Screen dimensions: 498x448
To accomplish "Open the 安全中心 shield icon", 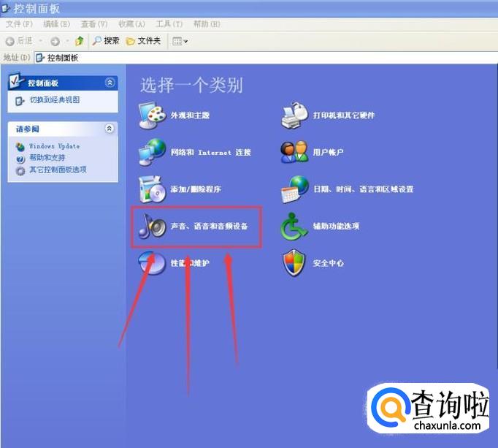I will 295,263.
